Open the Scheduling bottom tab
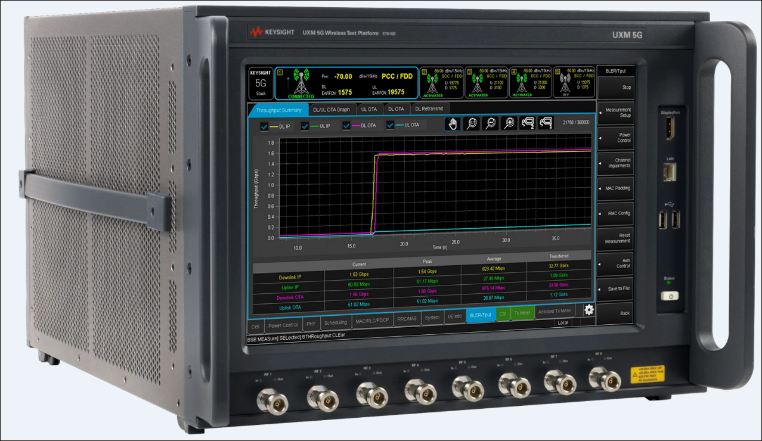762x441 pixels. tap(335, 322)
